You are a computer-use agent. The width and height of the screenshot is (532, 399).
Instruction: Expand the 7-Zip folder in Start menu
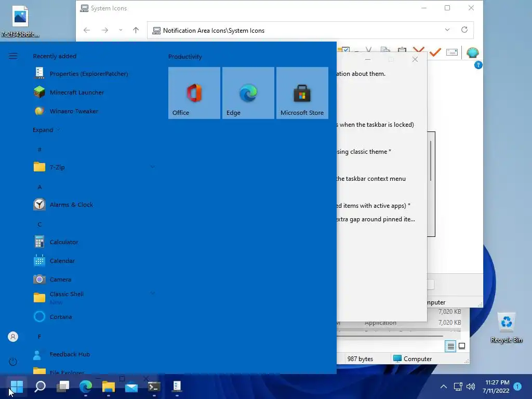click(95, 167)
